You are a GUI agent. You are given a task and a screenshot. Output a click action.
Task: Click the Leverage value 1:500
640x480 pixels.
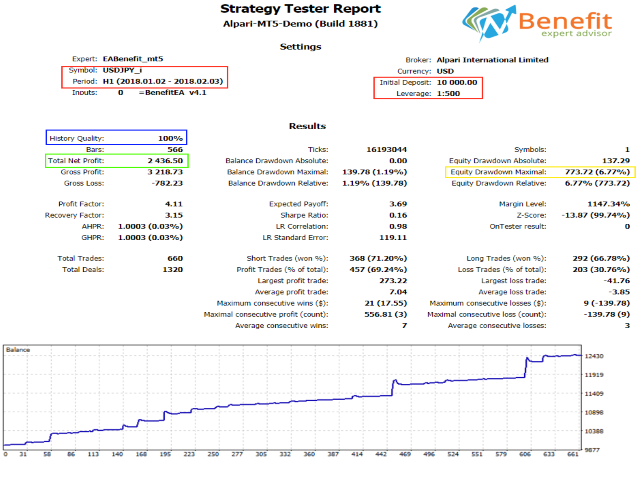point(449,93)
